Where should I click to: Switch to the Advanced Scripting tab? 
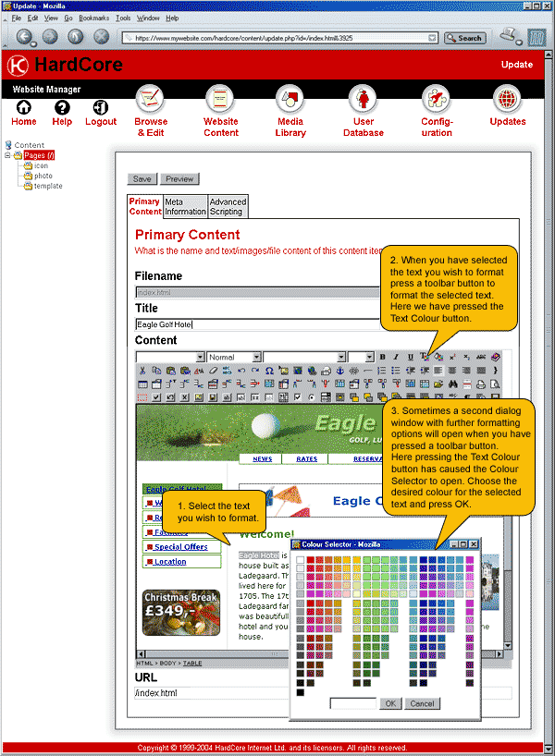pos(228,207)
